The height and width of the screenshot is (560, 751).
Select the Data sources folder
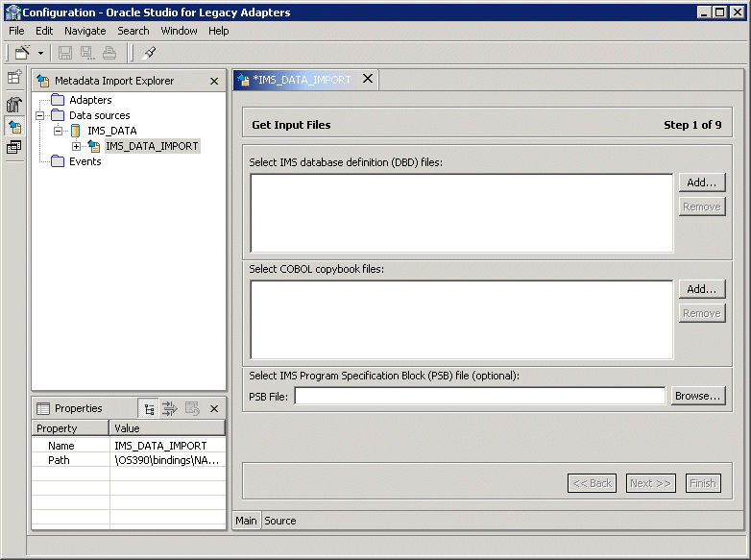tap(100, 115)
